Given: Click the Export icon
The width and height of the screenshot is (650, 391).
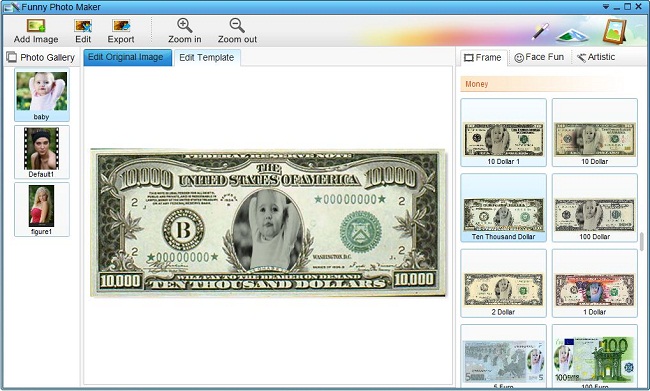Looking at the screenshot, I should (x=121, y=26).
